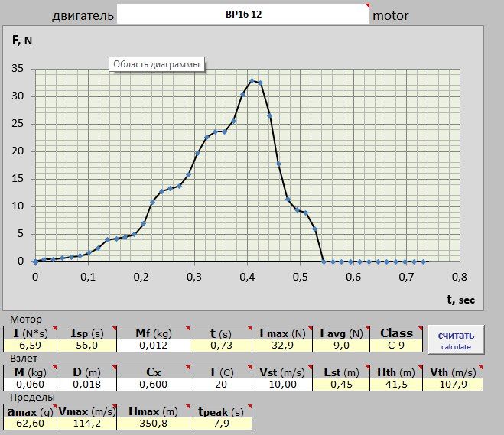Click the считать calculate button
The height and width of the screenshot is (435, 504).
click(x=456, y=339)
